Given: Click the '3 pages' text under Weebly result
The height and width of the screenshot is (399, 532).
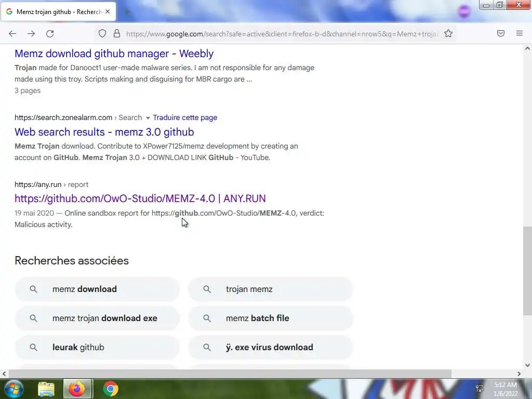Looking at the screenshot, I should tap(28, 90).
